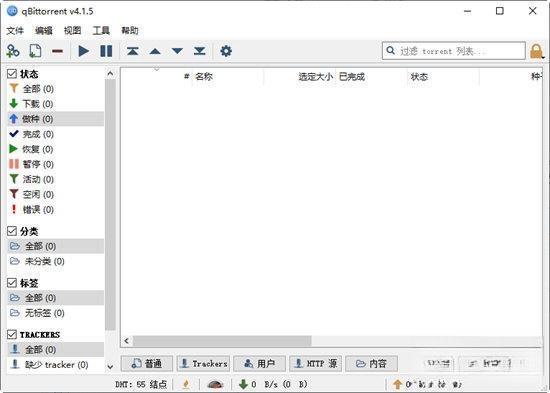Select 全部 (0) under 分类

click(55, 246)
